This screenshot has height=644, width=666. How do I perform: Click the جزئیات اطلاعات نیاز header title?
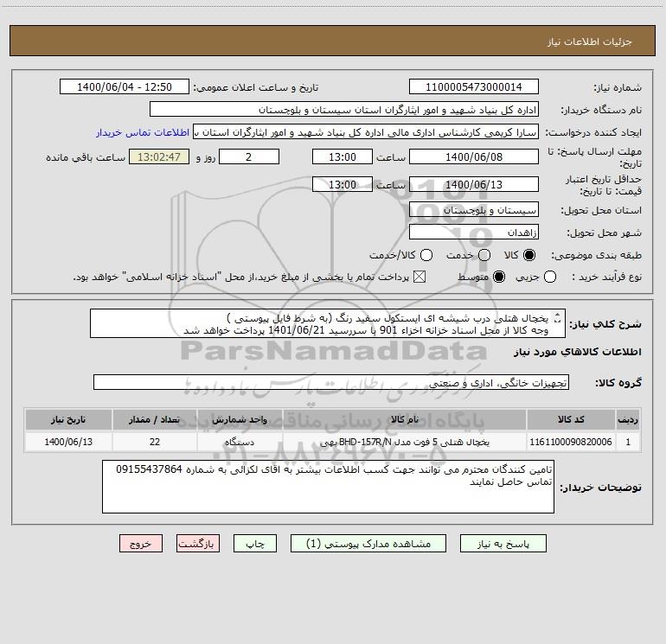[x=590, y=41]
